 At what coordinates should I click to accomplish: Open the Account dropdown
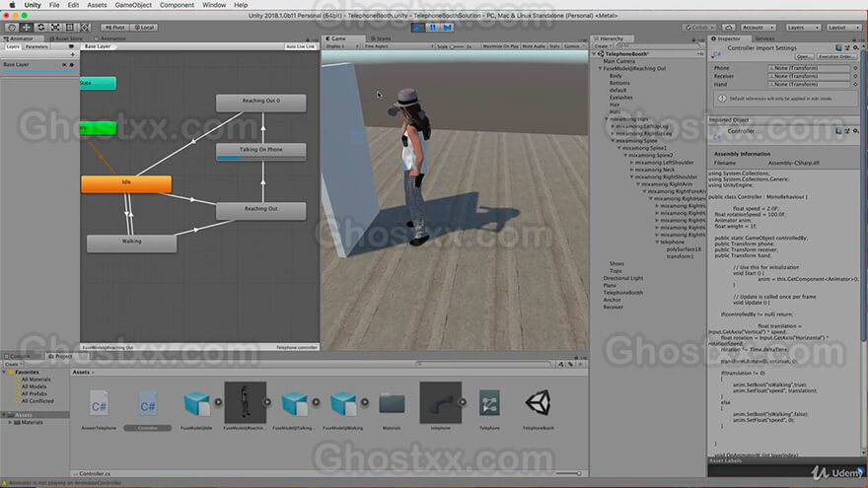pyautogui.click(x=758, y=28)
